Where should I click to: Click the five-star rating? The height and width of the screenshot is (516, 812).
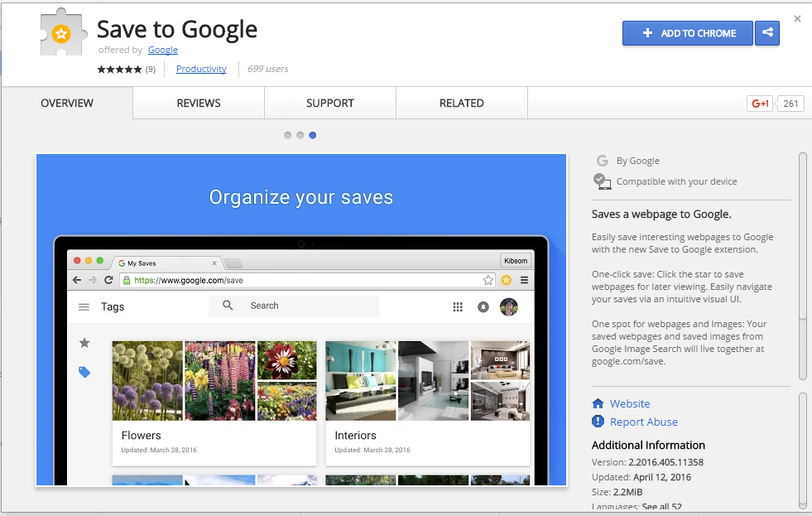pos(119,69)
